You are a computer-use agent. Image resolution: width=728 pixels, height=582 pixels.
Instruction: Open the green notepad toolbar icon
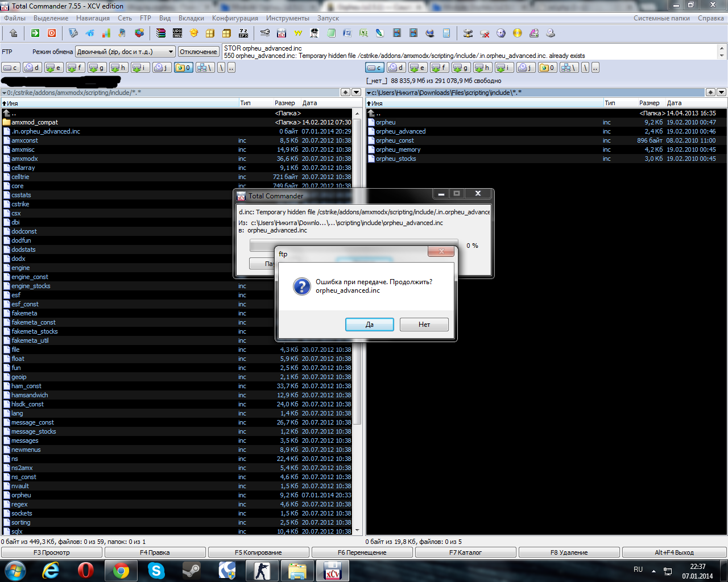point(331,33)
